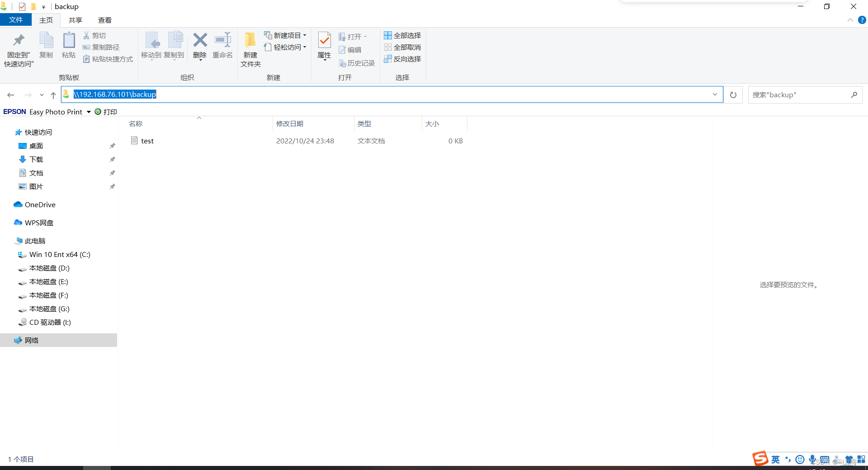868x470 pixels.
Task: Click the EPSON Print button
Action: (106, 112)
